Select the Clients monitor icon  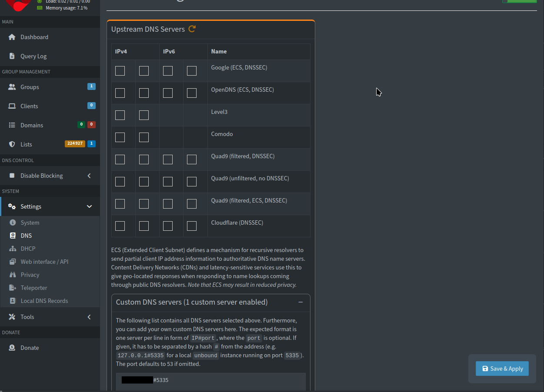tap(12, 106)
